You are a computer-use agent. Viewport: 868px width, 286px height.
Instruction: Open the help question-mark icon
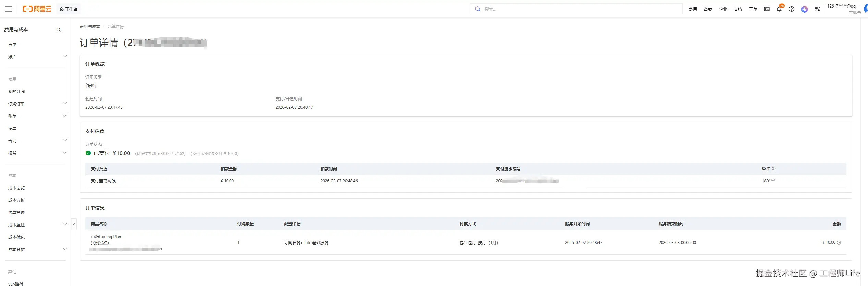tap(792, 9)
